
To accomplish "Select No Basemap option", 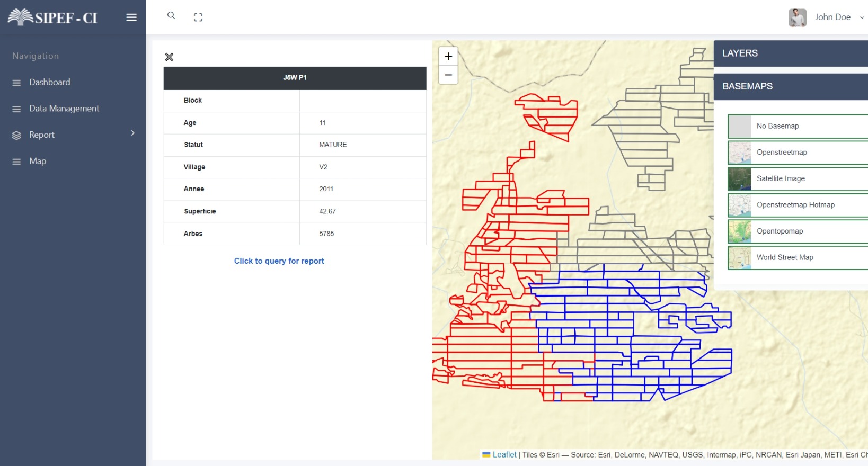I will pos(798,126).
